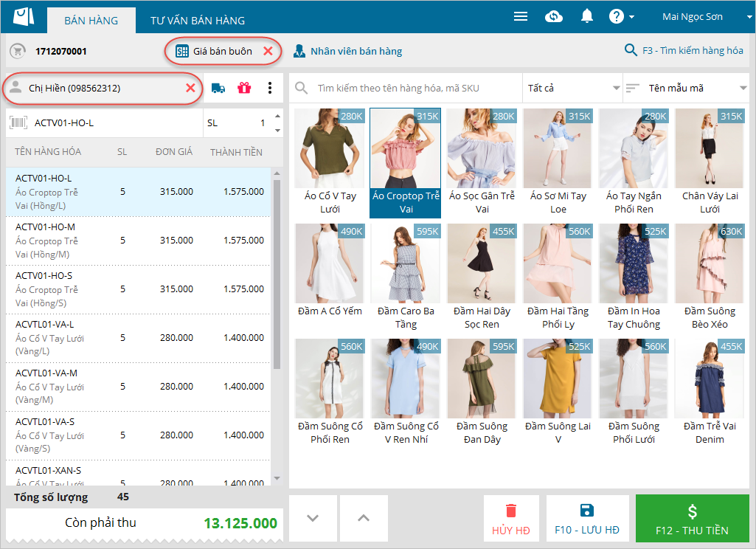Click the barcode scanner icon
Image resolution: width=756 pixels, height=549 pixels.
18,122
